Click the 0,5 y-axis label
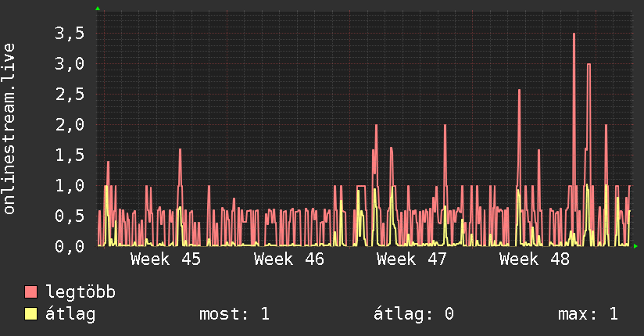 tap(70, 216)
